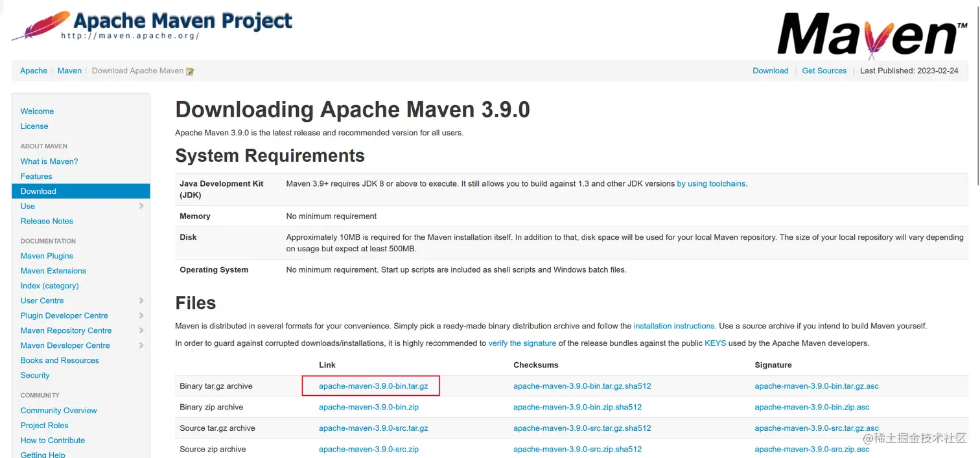
Task: Expand the Plugin Developer Centre chevron
Action: click(x=141, y=315)
